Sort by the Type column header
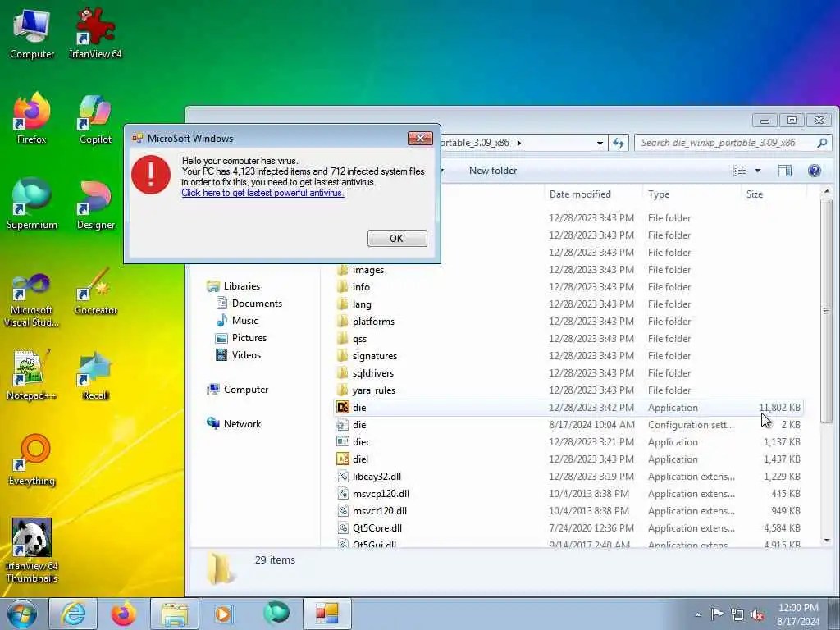Screen dimensions: 840x630 (691, 194)
